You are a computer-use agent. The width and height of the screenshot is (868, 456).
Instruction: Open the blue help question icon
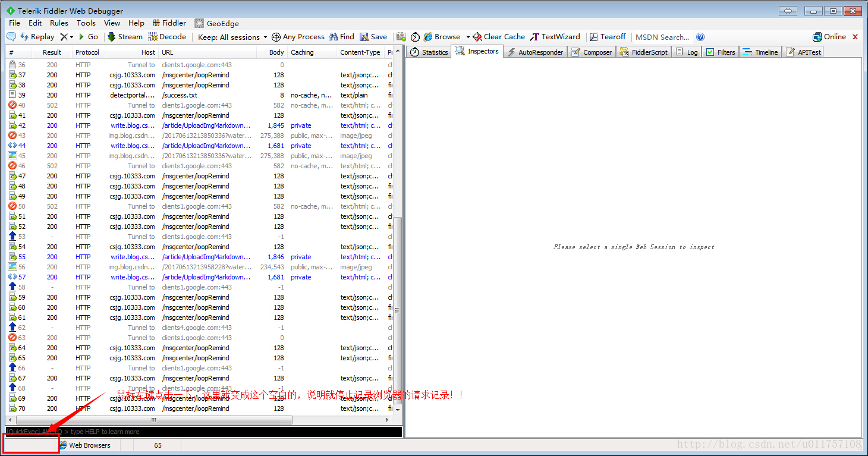tap(700, 37)
